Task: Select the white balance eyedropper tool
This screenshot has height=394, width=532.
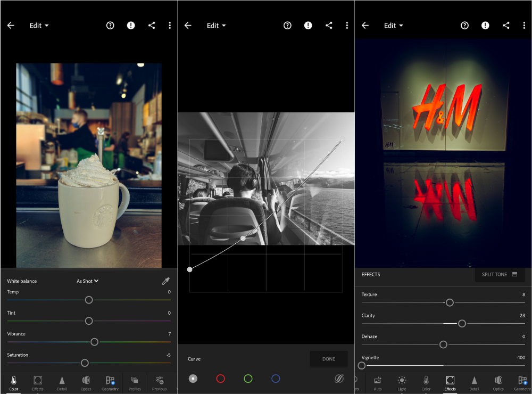Action: point(165,281)
